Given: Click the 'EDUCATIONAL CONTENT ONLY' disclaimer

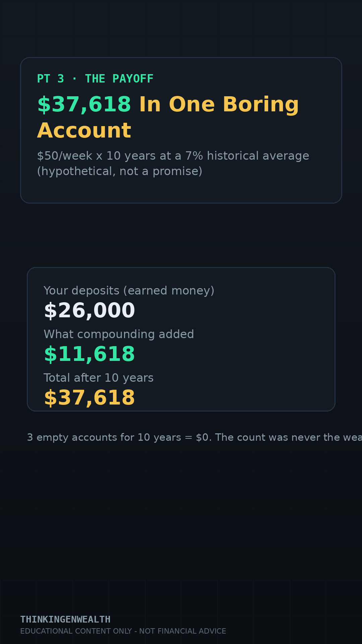Looking at the screenshot, I should point(76,631).
